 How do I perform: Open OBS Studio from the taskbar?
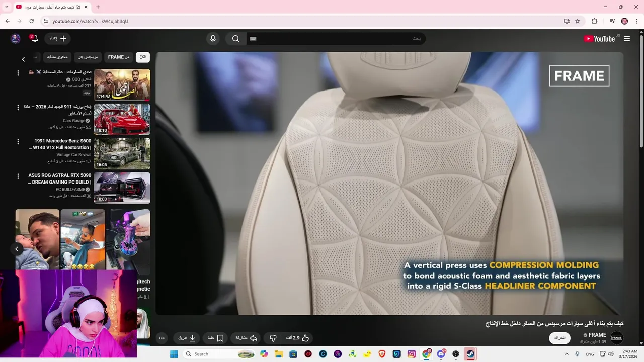[455, 354]
